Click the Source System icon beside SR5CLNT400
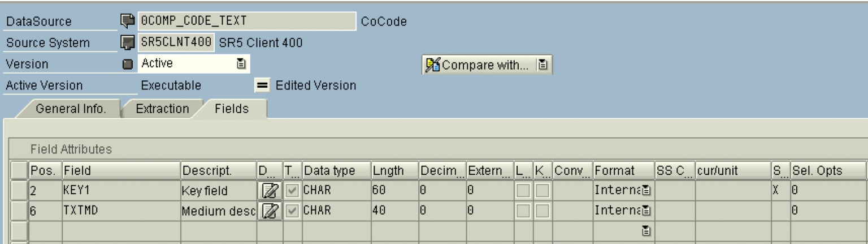 click(128, 42)
